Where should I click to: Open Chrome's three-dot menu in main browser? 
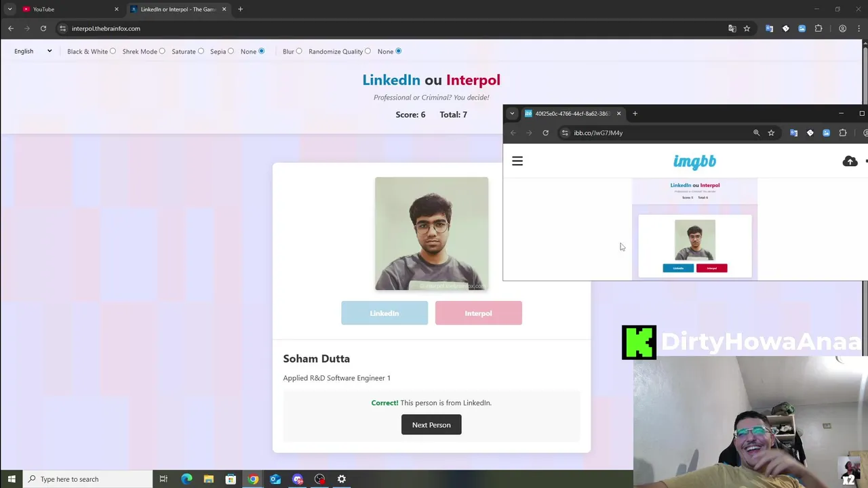tap(859, 28)
